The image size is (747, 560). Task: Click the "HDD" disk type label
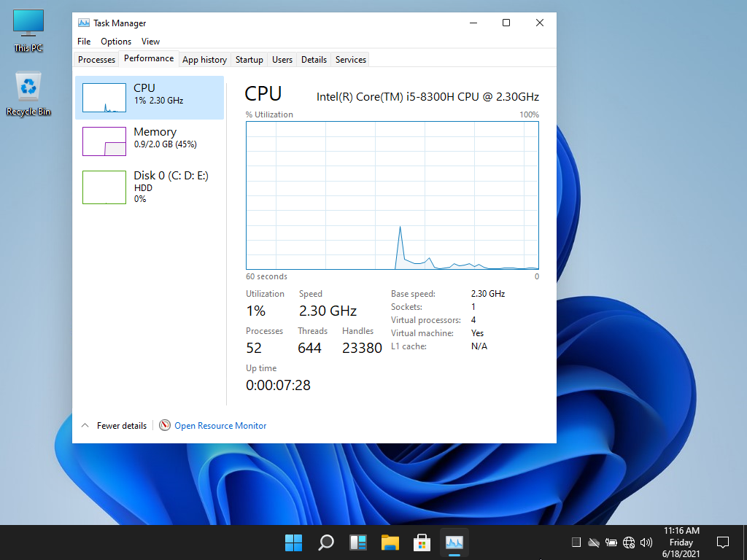tap(143, 187)
